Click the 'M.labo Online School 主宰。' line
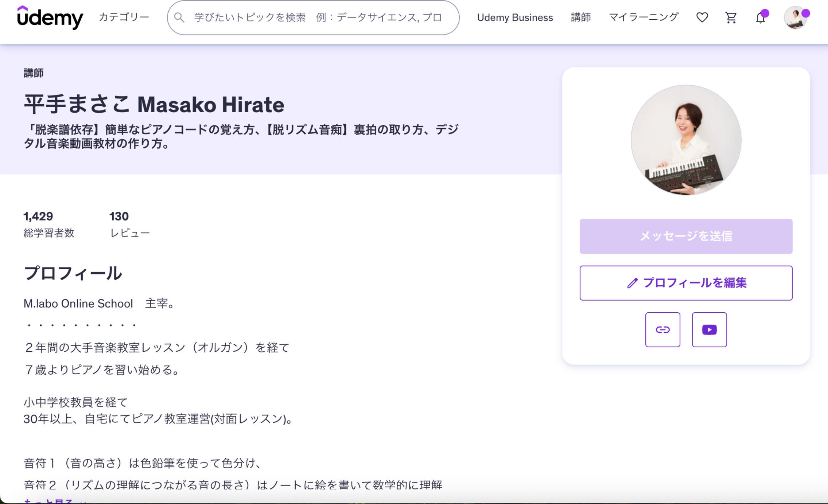The height and width of the screenshot is (504, 828). pyautogui.click(x=100, y=303)
